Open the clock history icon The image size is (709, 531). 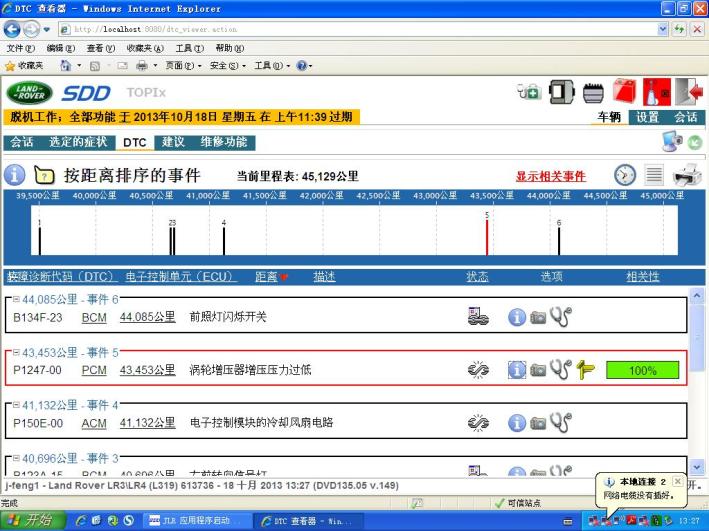(625, 175)
